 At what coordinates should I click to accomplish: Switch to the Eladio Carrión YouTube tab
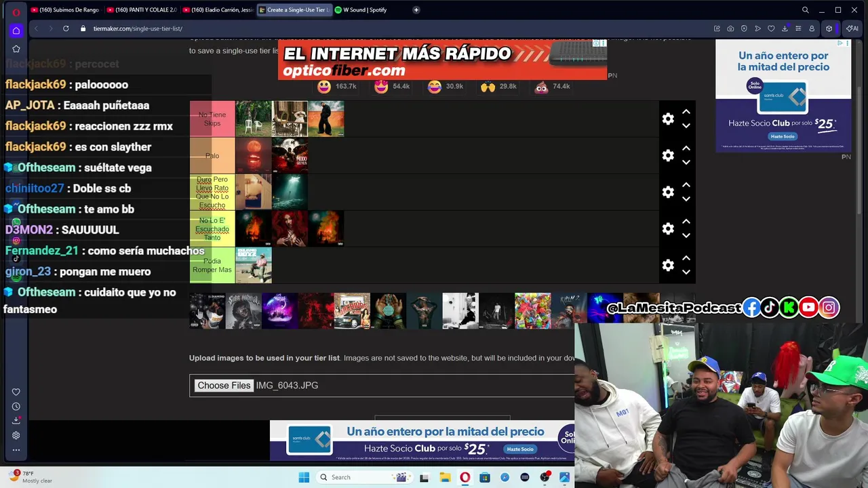(x=217, y=10)
